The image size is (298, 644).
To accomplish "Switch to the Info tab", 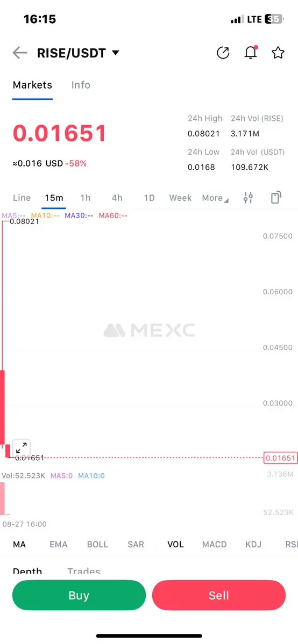I will pyautogui.click(x=81, y=85).
